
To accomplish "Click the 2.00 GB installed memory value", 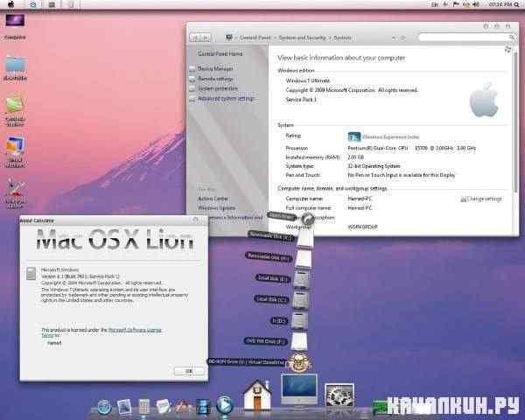I will (355, 157).
